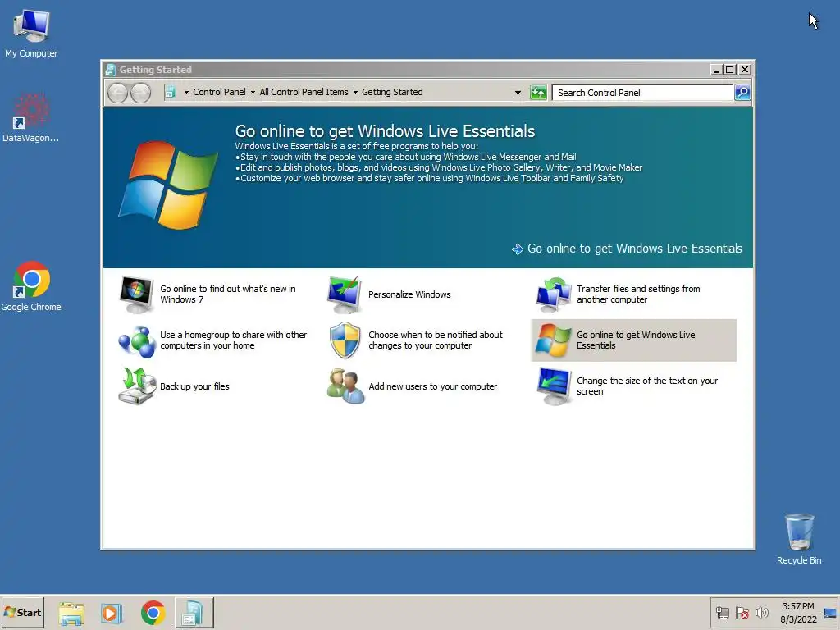The width and height of the screenshot is (840, 630).
Task: Click the Transfer files and settings icon
Action: 554,294
